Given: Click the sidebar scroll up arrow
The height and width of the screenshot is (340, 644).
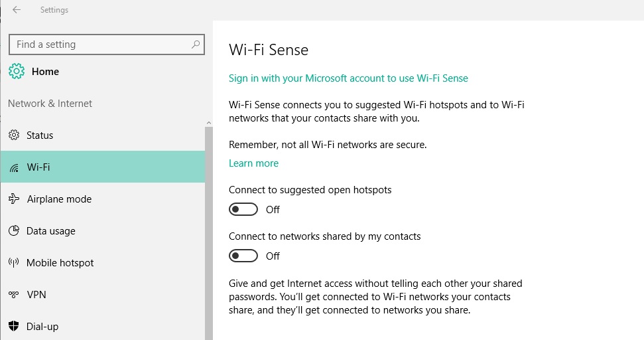Looking at the screenshot, I should pyautogui.click(x=209, y=123).
